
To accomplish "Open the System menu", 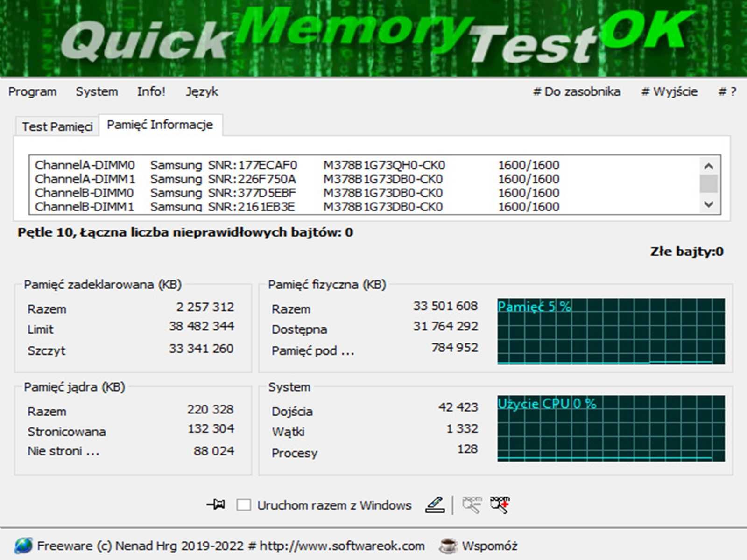I will coord(97,91).
